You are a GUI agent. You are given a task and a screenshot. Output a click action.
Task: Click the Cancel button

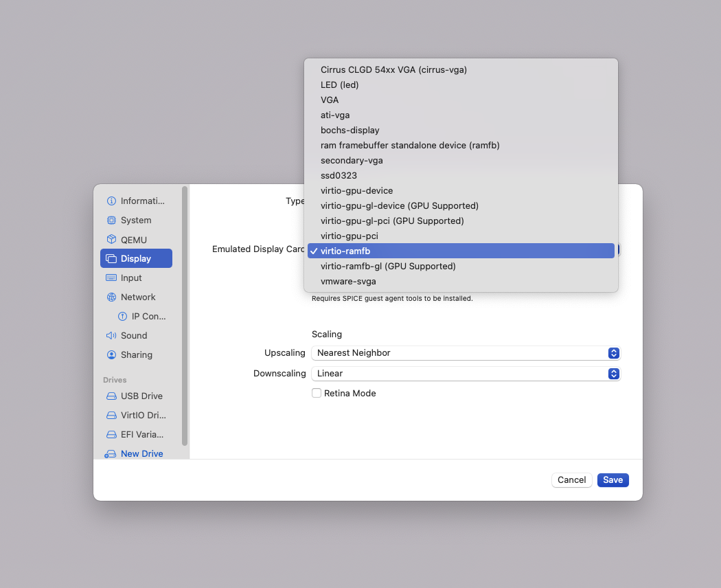[571, 479]
